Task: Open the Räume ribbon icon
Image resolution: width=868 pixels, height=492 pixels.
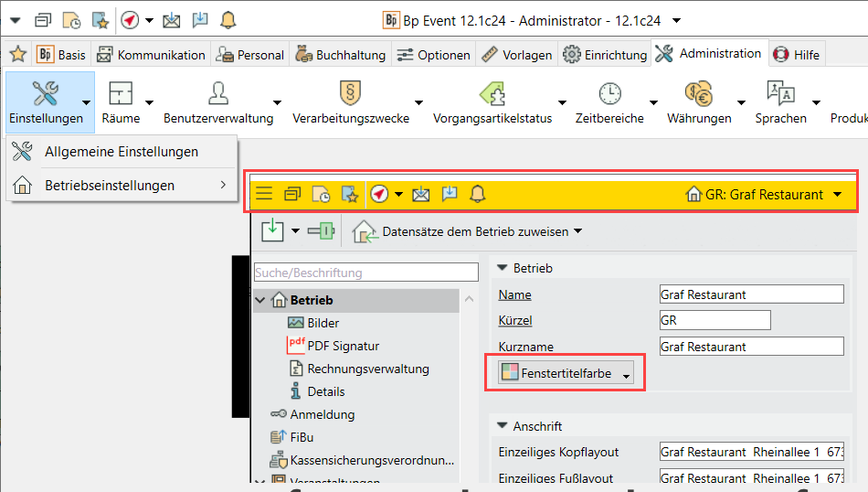Action: pos(121,93)
